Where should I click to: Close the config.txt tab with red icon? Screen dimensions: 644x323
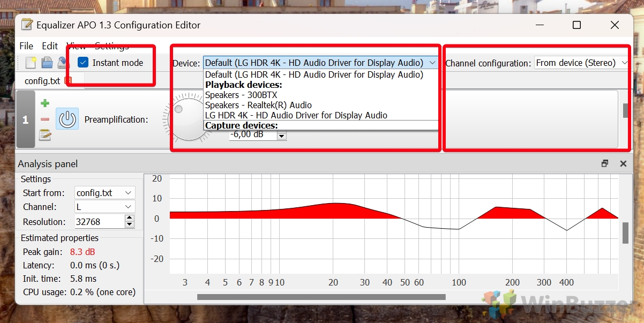coord(68,81)
